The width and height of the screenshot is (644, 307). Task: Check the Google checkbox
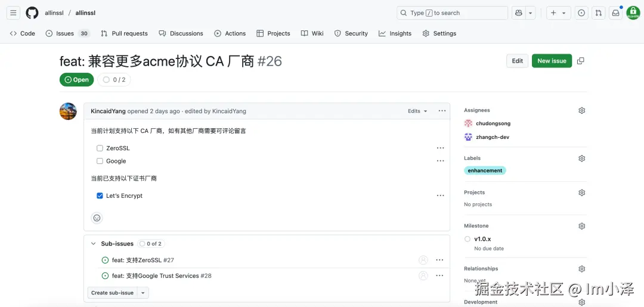(100, 161)
